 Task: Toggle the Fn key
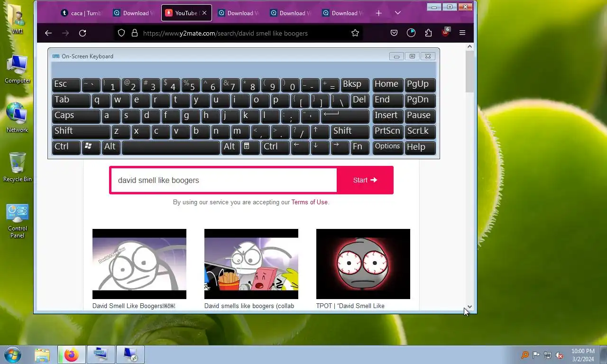coord(360,147)
